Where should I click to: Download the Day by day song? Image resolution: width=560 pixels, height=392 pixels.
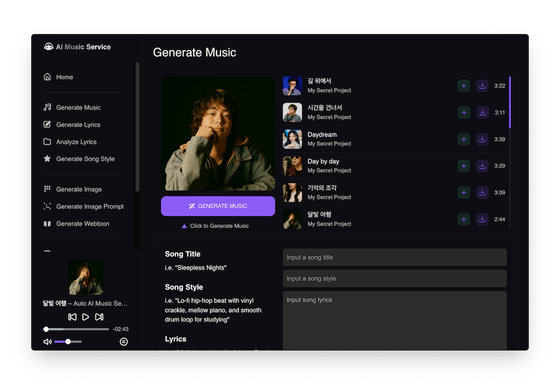[482, 166]
